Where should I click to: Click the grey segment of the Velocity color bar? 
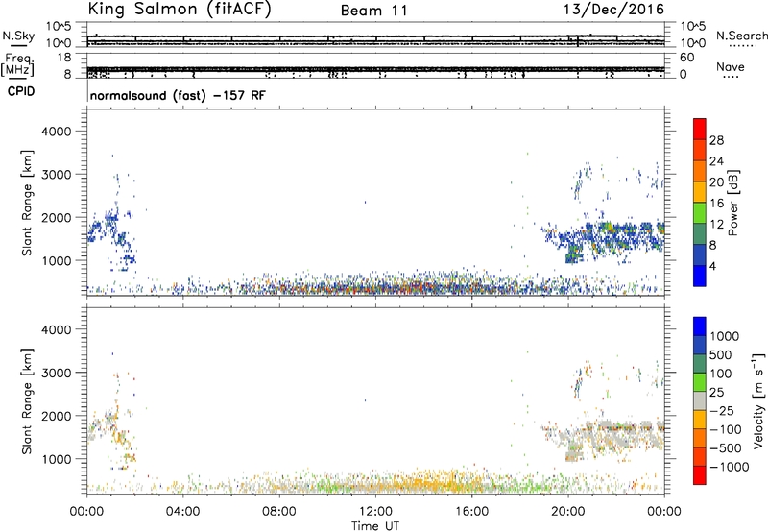(700, 401)
